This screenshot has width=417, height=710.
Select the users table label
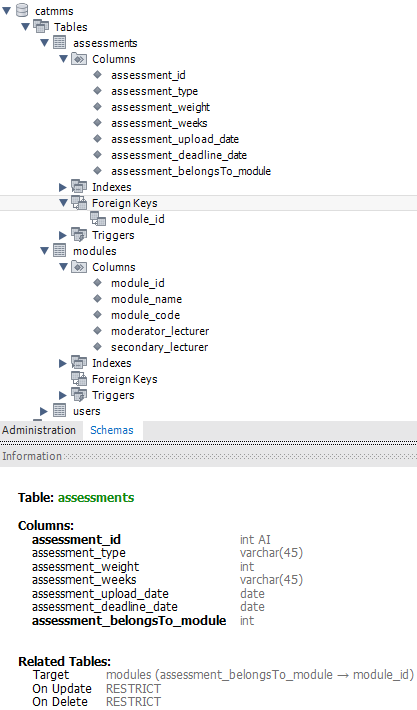tap(87, 411)
